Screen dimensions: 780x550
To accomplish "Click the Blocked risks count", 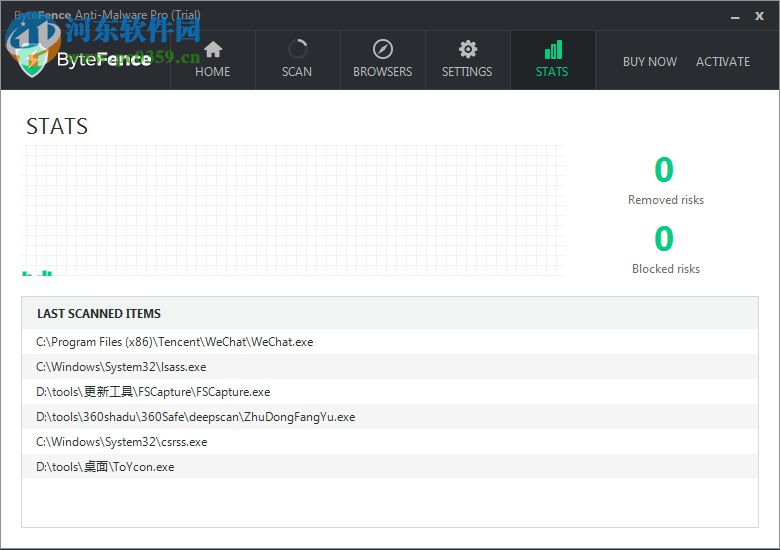I will pos(664,239).
